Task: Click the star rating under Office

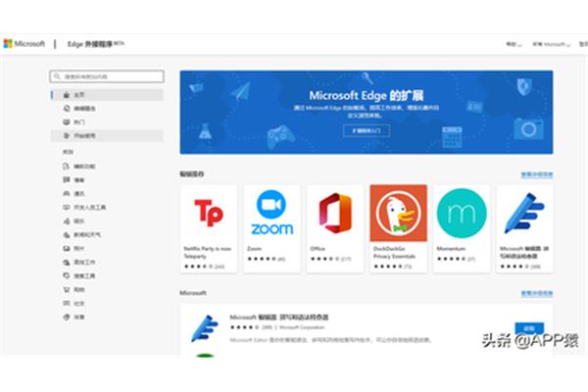Action: click(324, 259)
